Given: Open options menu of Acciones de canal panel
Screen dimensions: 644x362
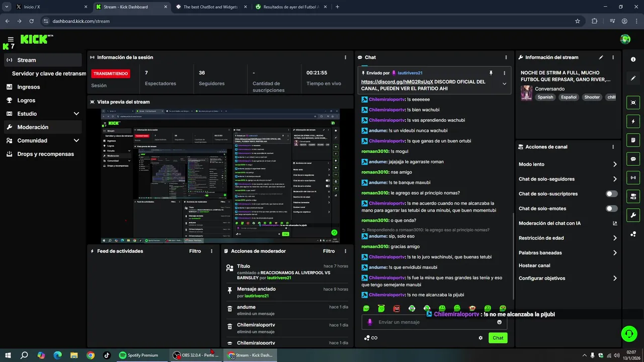Looking at the screenshot, I should [613, 147].
